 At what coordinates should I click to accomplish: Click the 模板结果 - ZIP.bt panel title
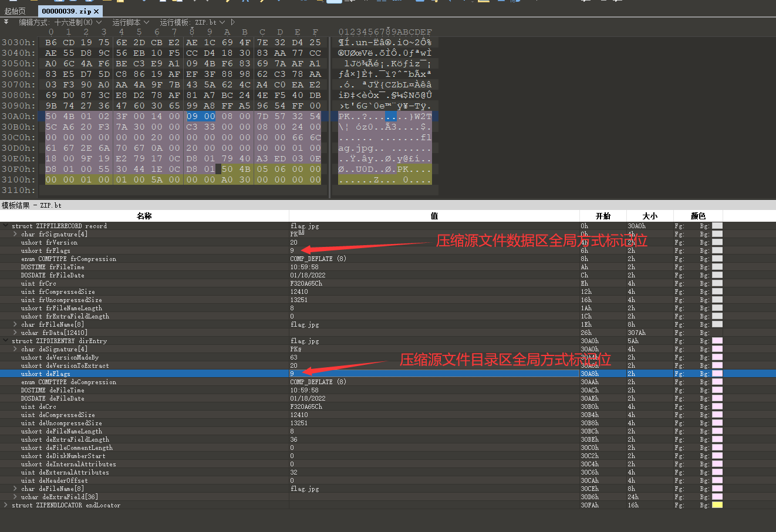click(x=32, y=205)
